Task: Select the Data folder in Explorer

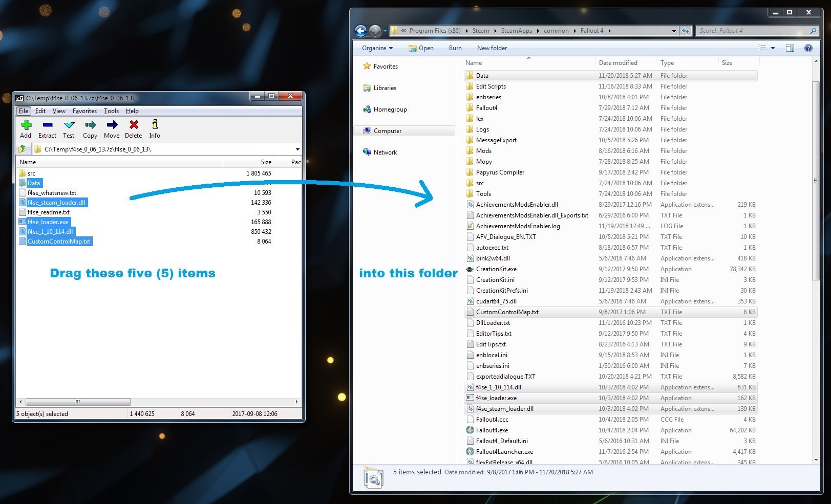Action: [611, 76]
